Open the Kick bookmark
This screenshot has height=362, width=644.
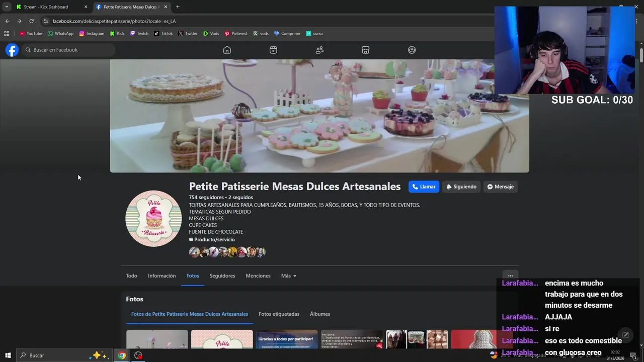[x=117, y=34]
